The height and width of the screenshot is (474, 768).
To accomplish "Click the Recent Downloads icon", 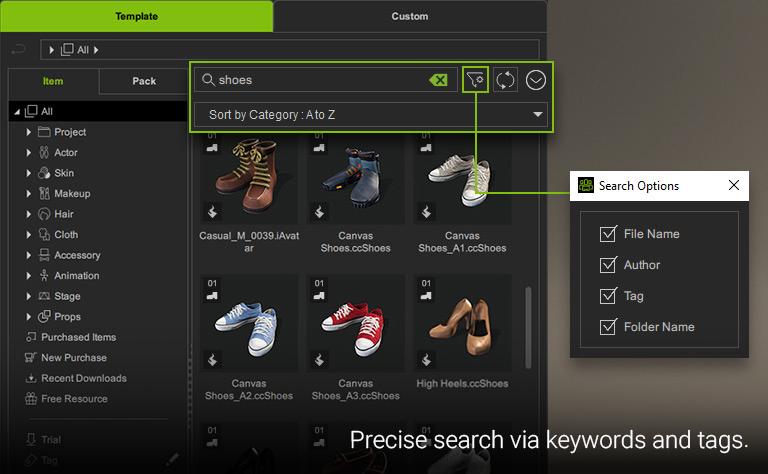I will click(31, 378).
